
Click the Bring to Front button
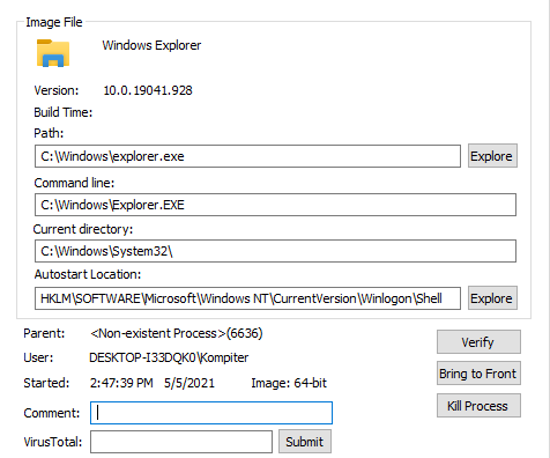coord(478,373)
